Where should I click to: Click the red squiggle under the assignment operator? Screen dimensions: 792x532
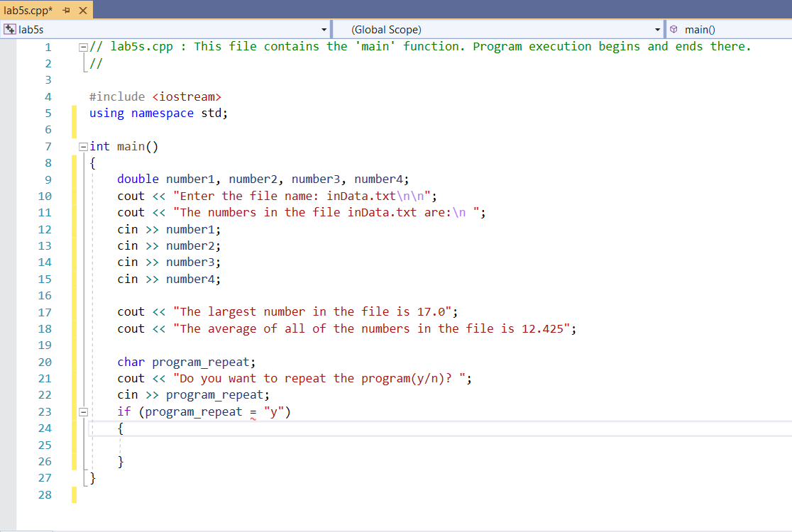point(252,420)
